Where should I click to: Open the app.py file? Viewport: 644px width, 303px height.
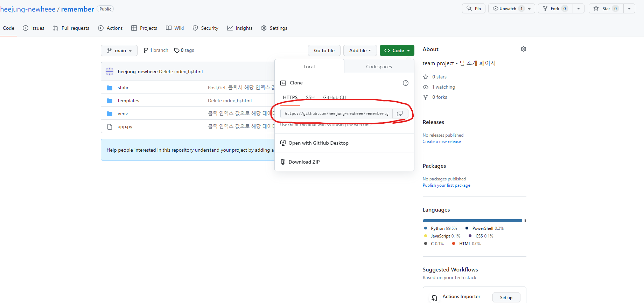tap(125, 126)
